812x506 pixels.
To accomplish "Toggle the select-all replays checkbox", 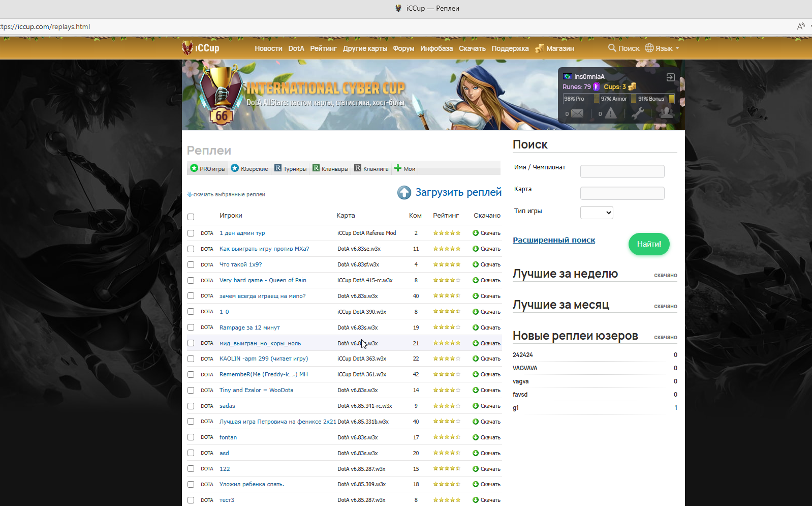I will [x=191, y=217].
